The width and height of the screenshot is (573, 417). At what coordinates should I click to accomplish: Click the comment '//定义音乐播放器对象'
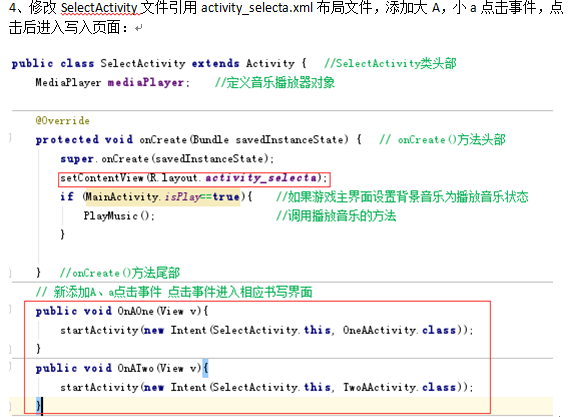click(x=275, y=83)
